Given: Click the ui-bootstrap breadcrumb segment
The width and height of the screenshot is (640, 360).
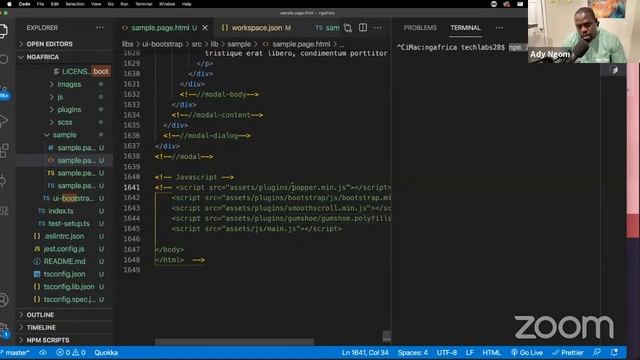Looking at the screenshot, I should point(162,44).
